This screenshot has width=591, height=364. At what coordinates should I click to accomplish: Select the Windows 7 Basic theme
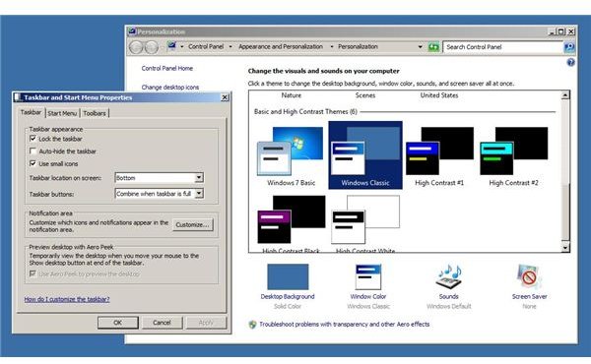tap(291, 156)
